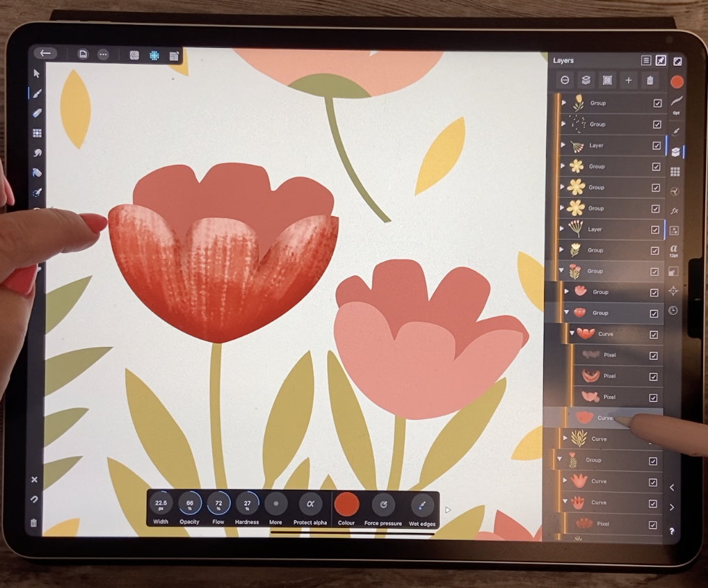Toggle the red bouquet Group checkbox
Image resolution: width=708 pixels, height=588 pixels.
pos(654,272)
